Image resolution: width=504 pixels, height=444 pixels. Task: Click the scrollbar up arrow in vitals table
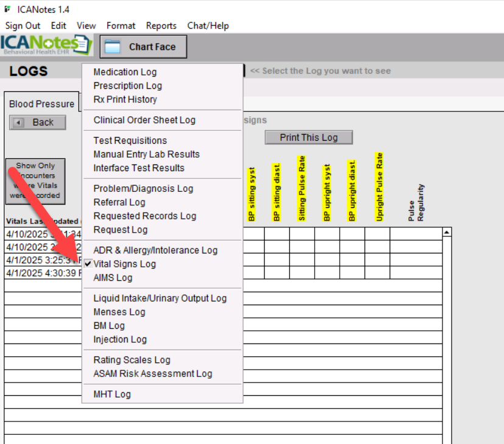coord(447,233)
